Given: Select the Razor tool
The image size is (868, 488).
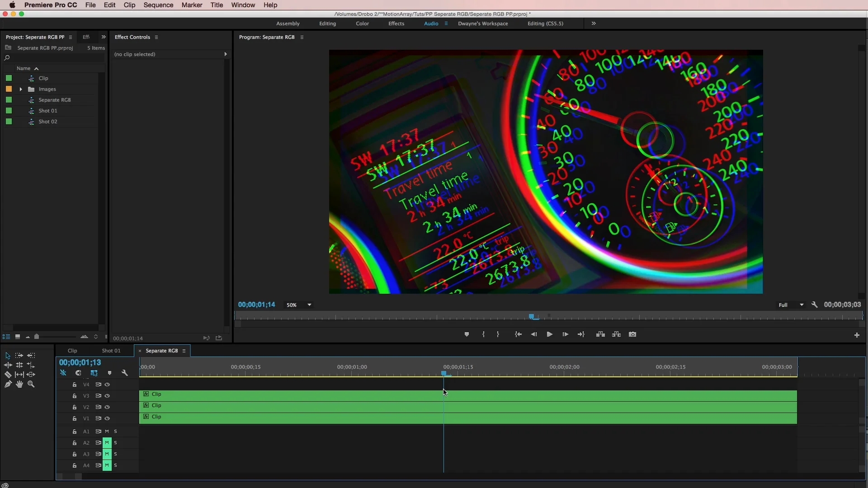Looking at the screenshot, I should click(7, 375).
